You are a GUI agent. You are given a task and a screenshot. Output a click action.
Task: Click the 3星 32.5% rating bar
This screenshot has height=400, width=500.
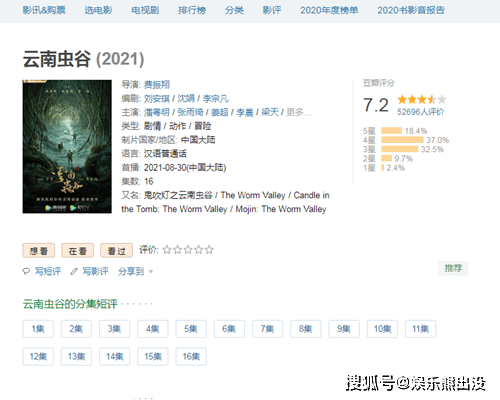click(400, 149)
